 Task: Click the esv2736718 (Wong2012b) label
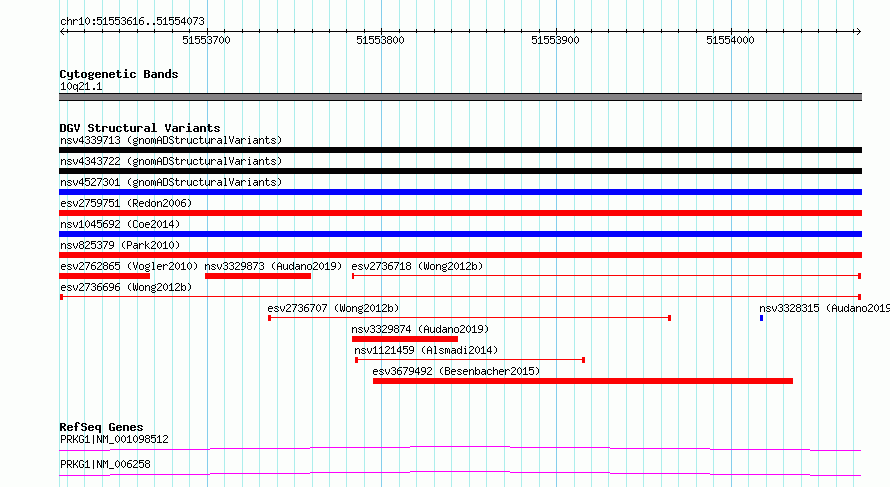point(417,266)
